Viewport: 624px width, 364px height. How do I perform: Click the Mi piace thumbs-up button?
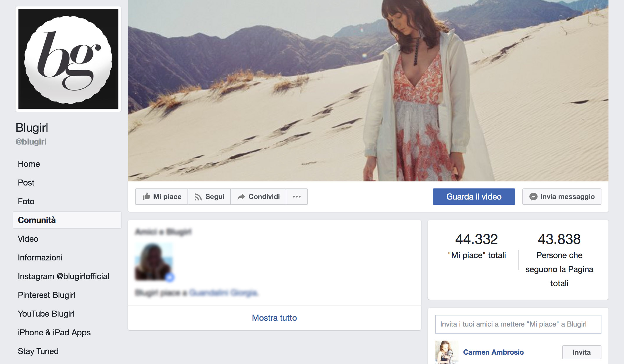pos(161,197)
